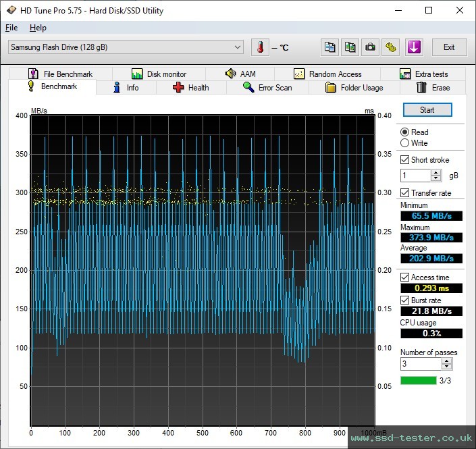Click the Maximum 373.9 MB/s value
This screenshot has height=449, width=476.
tap(431, 238)
